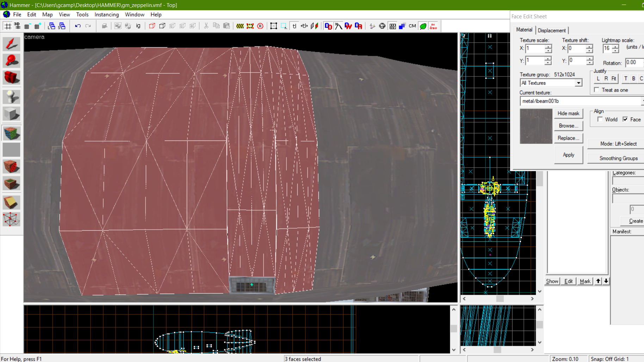Click the top-view horizontal scrollbar thumb

pos(500,299)
